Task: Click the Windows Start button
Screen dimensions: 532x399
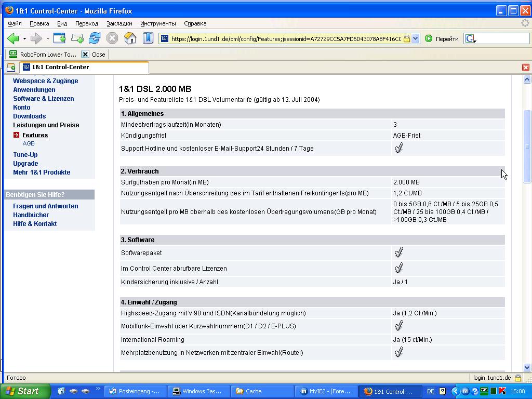Action: point(25,391)
